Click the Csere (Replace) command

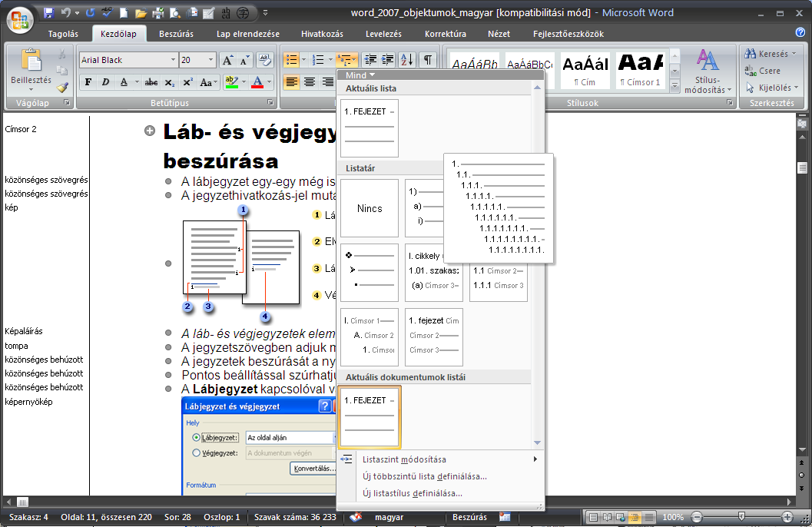762,71
